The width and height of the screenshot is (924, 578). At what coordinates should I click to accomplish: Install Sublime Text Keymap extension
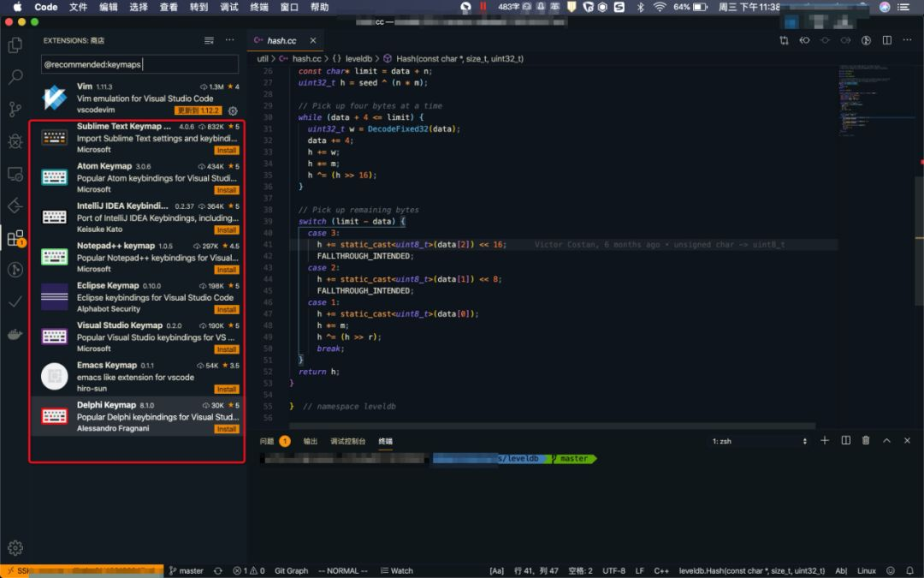point(226,151)
